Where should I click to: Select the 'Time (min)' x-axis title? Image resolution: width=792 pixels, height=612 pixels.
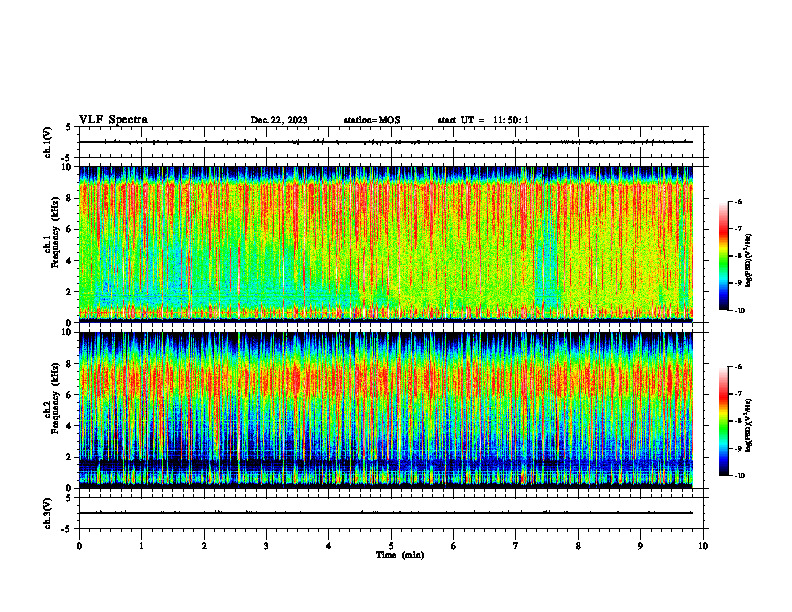pyautogui.click(x=400, y=555)
